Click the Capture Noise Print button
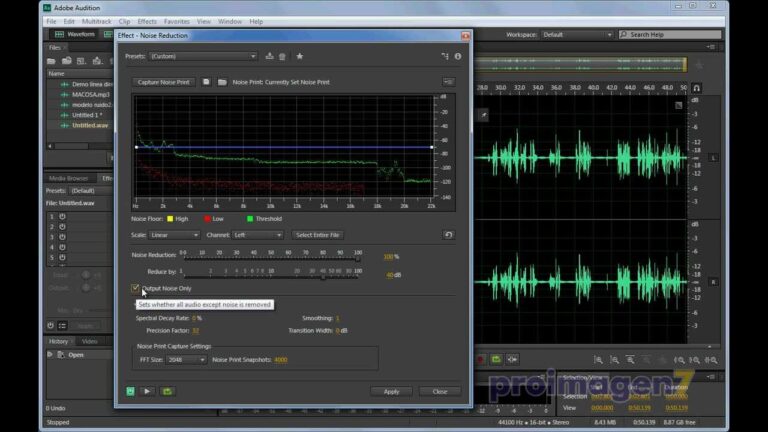The image size is (768, 432). pos(164,82)
